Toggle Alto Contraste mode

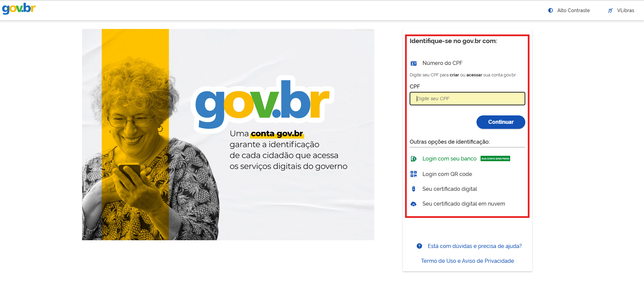click(x=569, y=10)
